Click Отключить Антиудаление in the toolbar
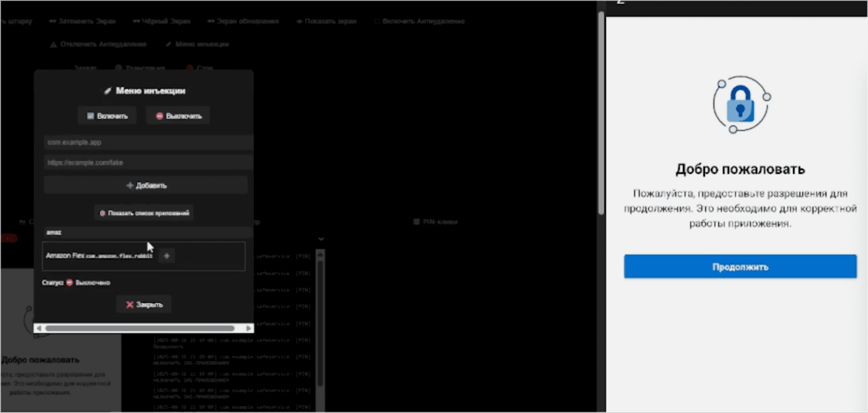This screenshot has width=868, height=413. [99, 44]
